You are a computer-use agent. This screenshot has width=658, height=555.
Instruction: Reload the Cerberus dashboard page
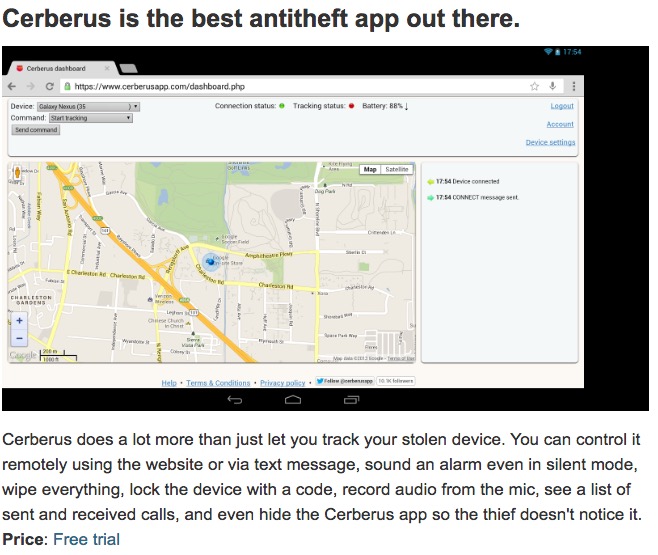click(50, 86)
